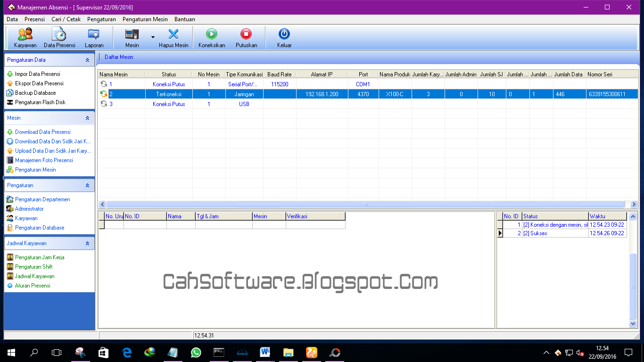Open File Explorer from the taskbar

(x=288, y=352)
